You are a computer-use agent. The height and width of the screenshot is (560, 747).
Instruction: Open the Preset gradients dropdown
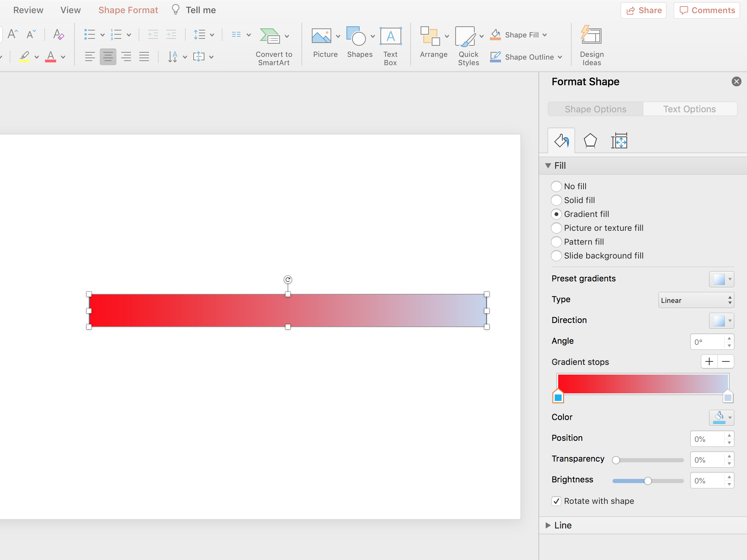[x=721, y=279]
